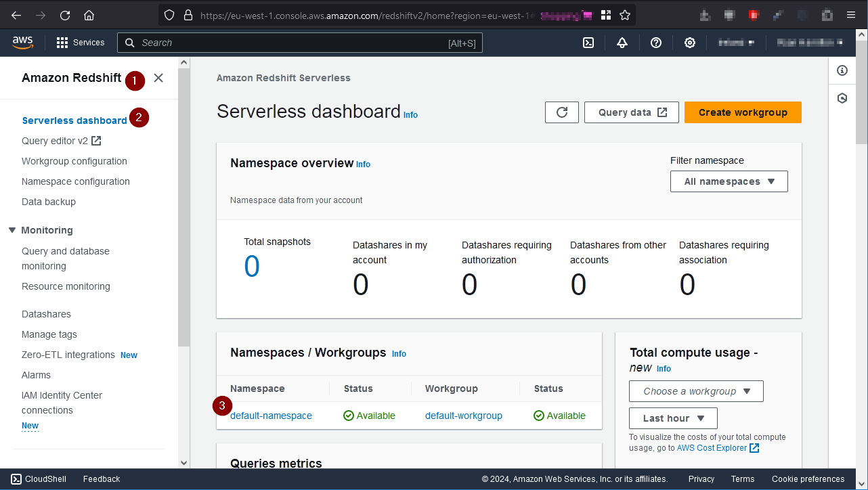868x490 pixels.
Task: Click the browser back arrow
Action: [x=16, y=15]
